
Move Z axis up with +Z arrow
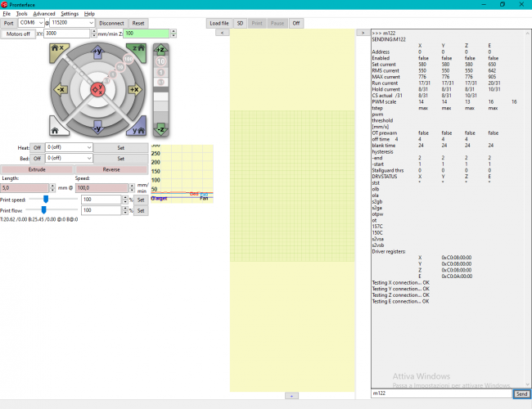coord(161,50)
